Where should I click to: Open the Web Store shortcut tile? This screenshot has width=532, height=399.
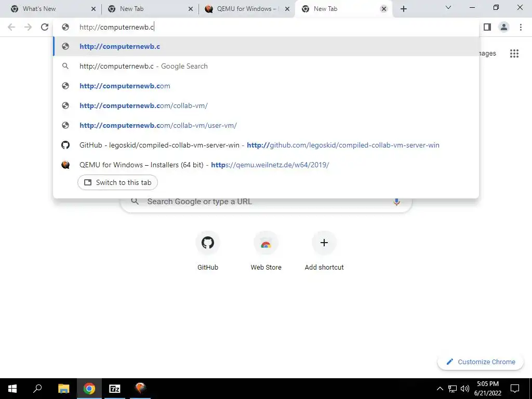point(266,251)
